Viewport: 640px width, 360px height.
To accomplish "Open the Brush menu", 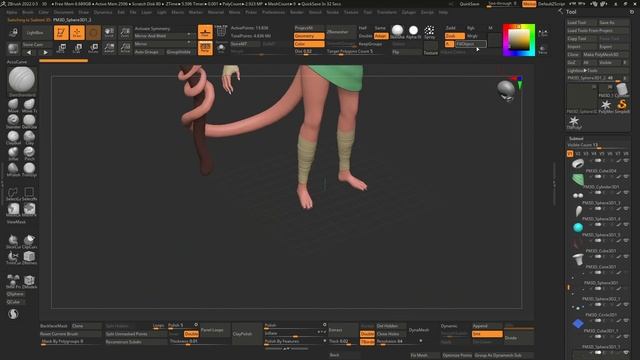I will 28,12.
